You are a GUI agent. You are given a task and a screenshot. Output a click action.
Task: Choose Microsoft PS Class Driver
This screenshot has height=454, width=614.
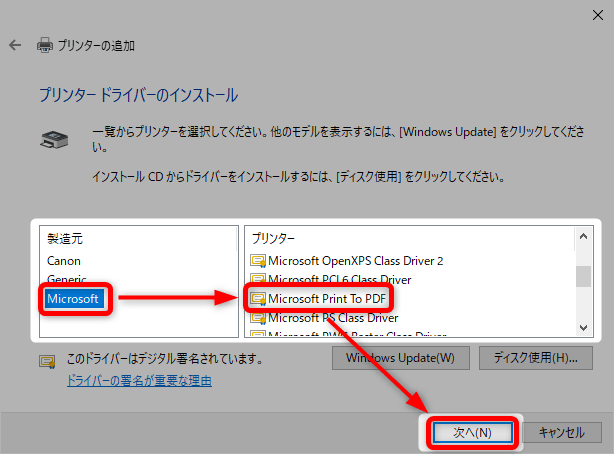coord(333,318)
